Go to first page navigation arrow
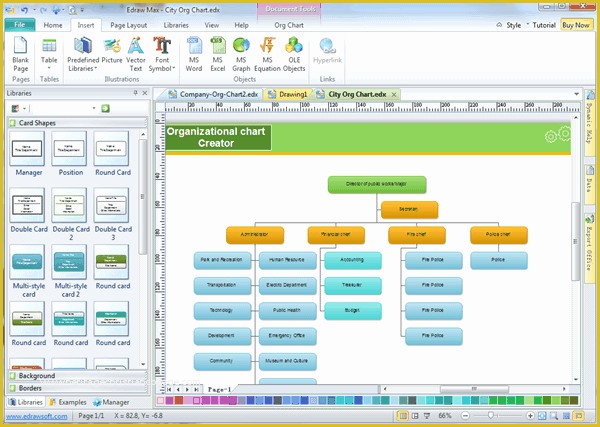The height and width of the screenshot is (427, 600). click(169, 389)
